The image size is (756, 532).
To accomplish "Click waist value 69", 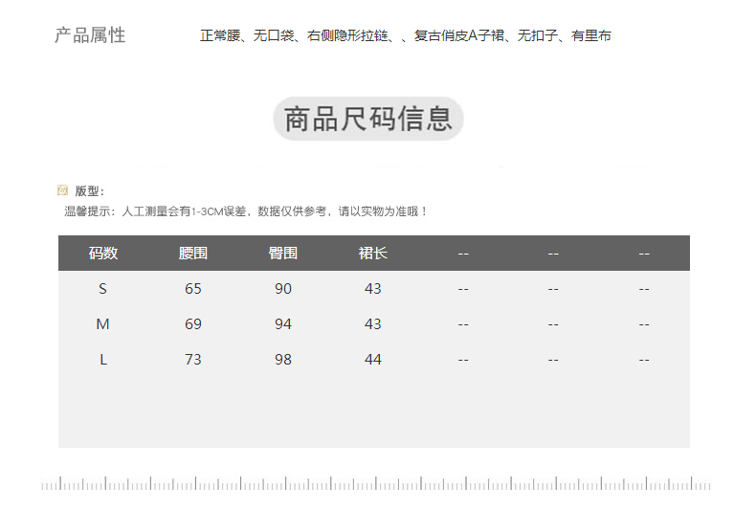I will point(193,324).
